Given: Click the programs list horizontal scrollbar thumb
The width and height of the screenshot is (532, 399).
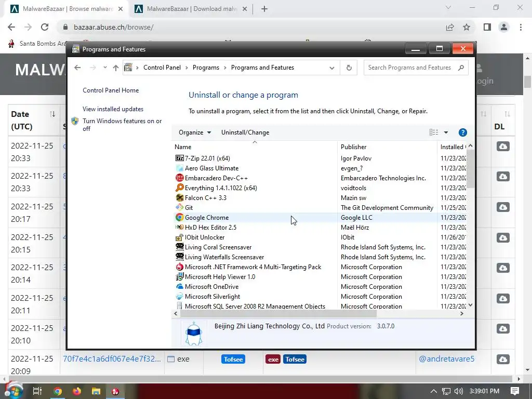Looking at the screenshot, I should click(278, 313).
